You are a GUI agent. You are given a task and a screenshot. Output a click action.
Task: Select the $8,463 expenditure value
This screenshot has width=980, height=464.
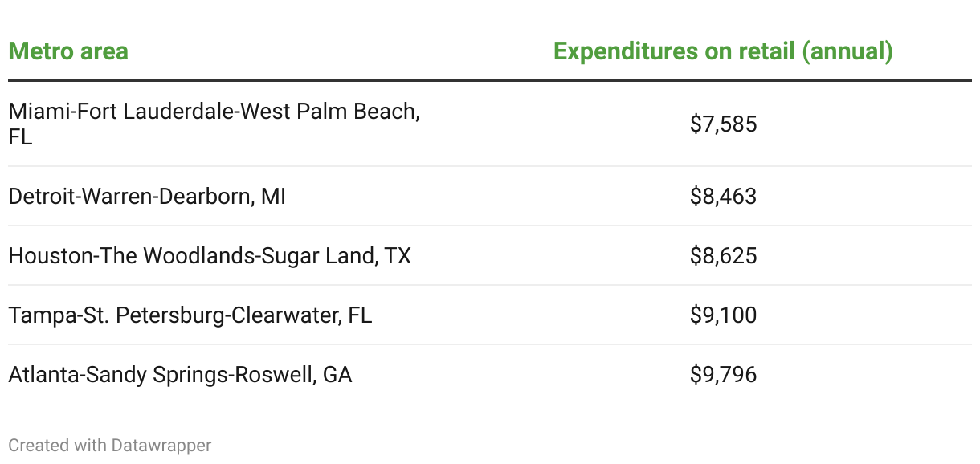point(723,197)
